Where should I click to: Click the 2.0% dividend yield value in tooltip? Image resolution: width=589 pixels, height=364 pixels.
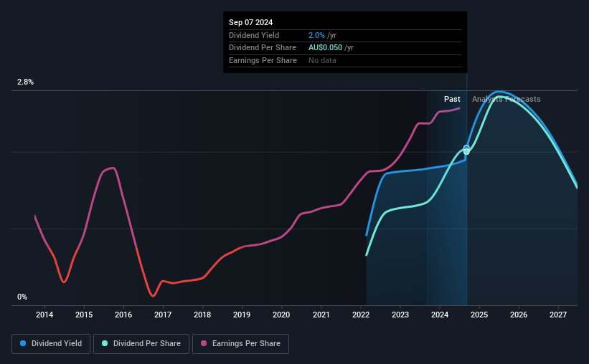coord(316,35)
